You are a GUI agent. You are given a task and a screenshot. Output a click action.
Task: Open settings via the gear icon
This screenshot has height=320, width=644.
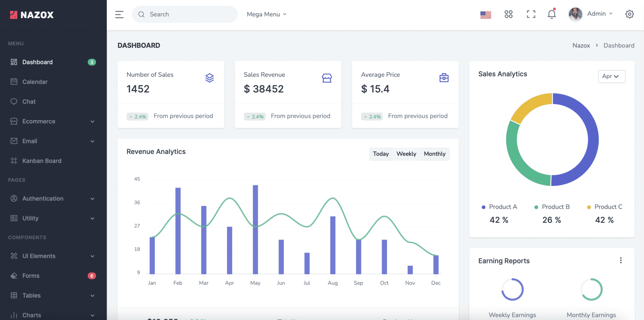[x=630, y=14]
